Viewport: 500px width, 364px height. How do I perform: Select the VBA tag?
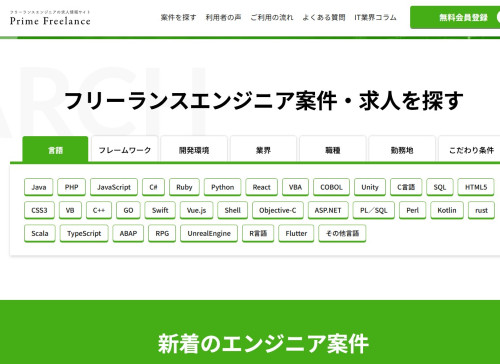click(x=295, y=187)
